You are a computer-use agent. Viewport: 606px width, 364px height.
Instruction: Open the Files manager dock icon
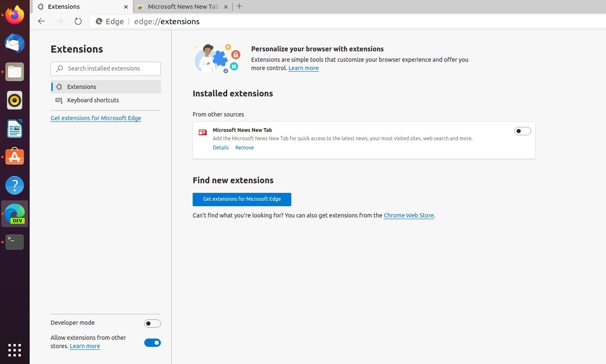(15, 72)
